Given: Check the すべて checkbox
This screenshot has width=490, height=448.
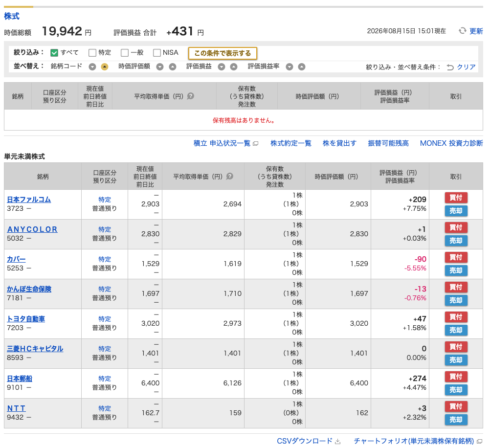Looking at the screenshot, I should (54, 53).
